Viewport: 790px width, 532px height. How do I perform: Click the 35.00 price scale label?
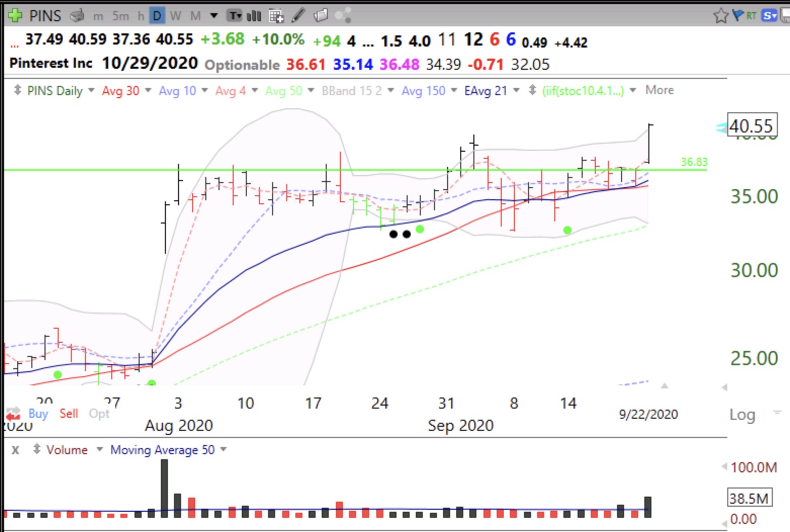tap(754, 197)
